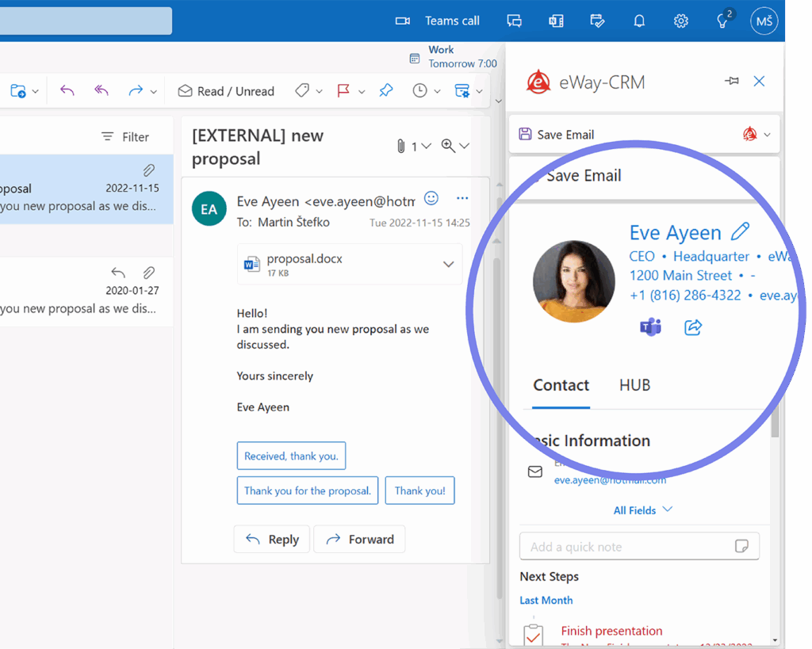Expand the Categorize dropdown arrow
Screen dimensions: 812x649
point(320,92)
